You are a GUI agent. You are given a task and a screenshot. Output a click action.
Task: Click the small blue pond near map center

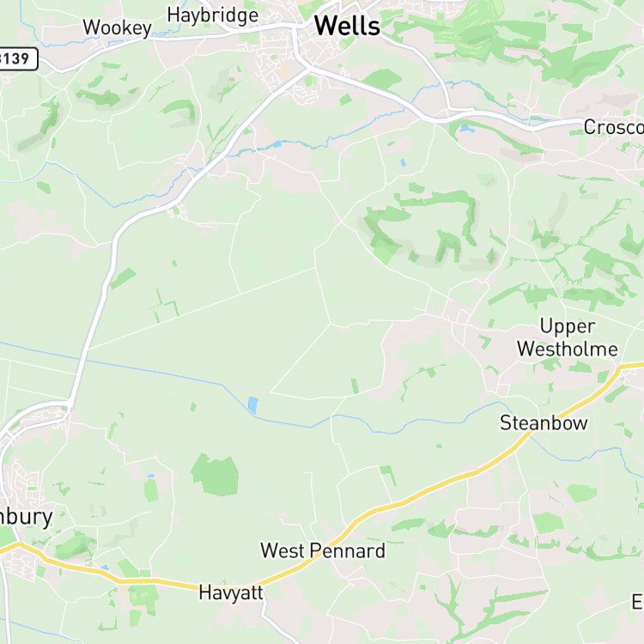[x=253, y=405]
